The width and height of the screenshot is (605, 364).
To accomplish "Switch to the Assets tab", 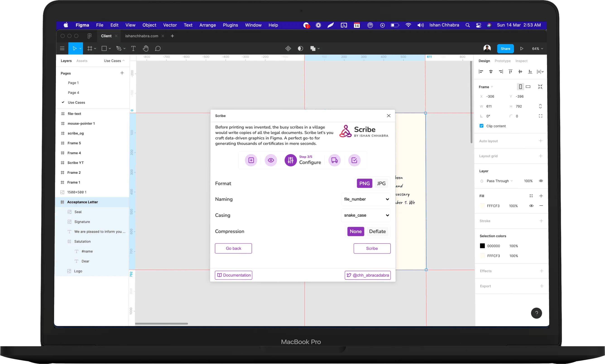I will [x=82, y=61].
